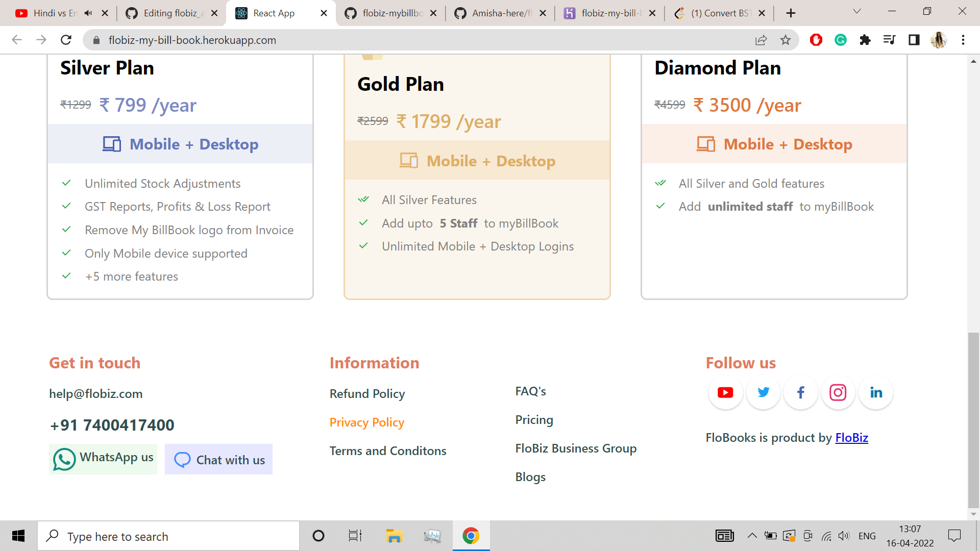Bookmark this page with the star icon
Viewport: 980px width, 551px height.
pyautogui.click(x=786, y=40)
